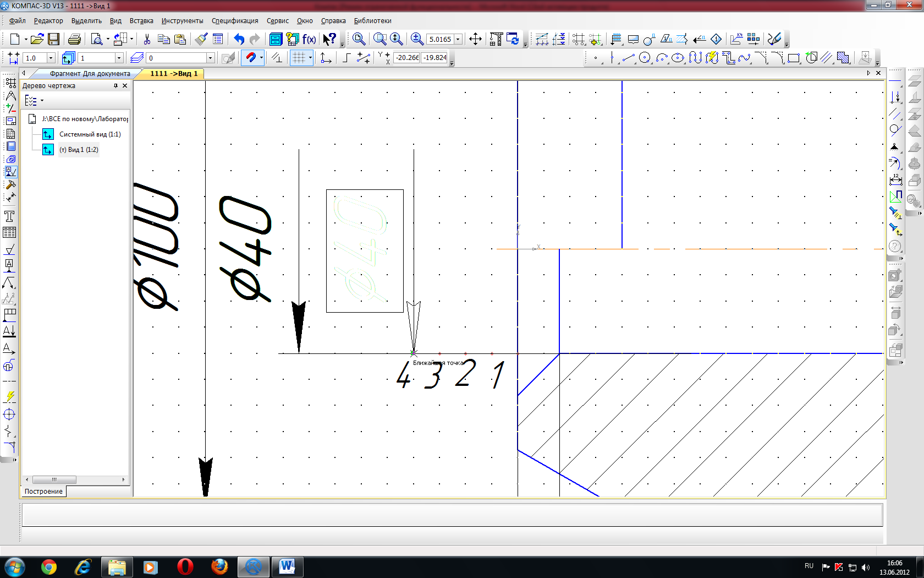Expand print preview dropdown arrow

[x=108, y=39]
